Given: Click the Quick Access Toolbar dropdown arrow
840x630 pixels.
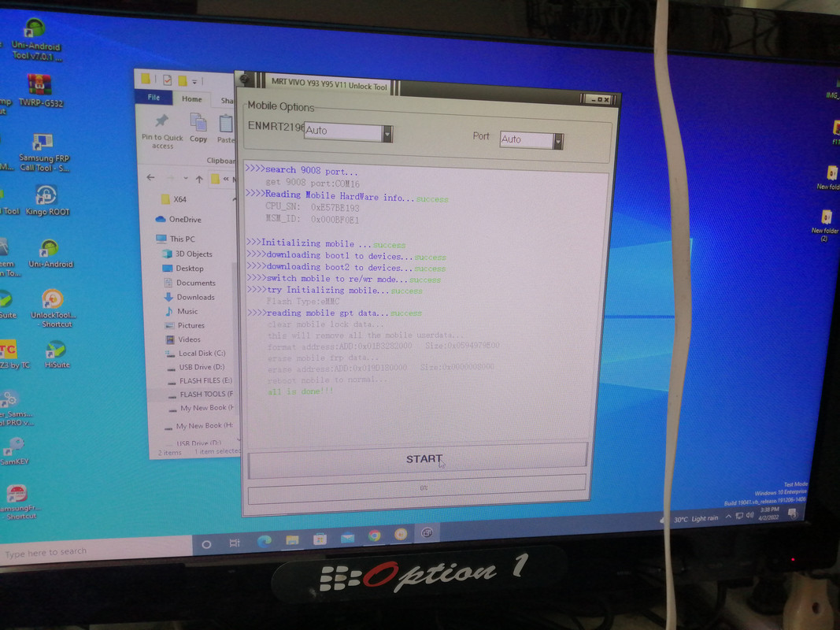Looking at the screenshot, I should pos(195,82).
